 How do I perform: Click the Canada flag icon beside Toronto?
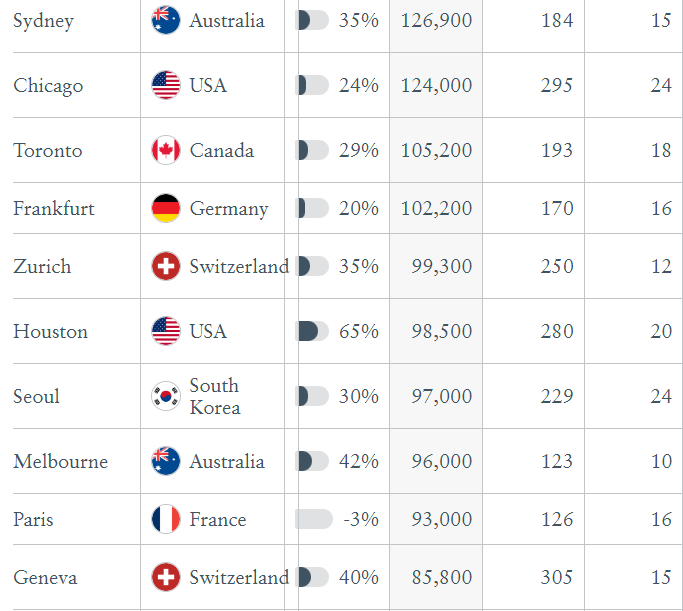point(166,150)
